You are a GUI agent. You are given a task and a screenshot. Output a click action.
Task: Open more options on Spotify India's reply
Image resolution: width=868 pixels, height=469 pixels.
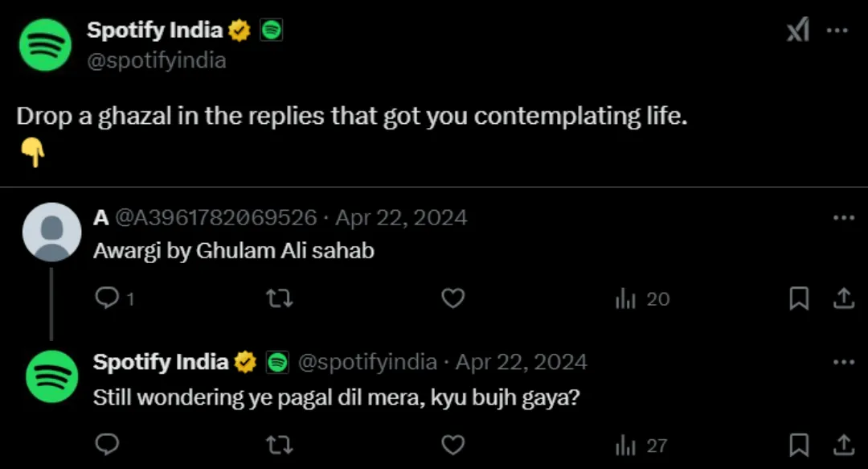coord(844,362)
